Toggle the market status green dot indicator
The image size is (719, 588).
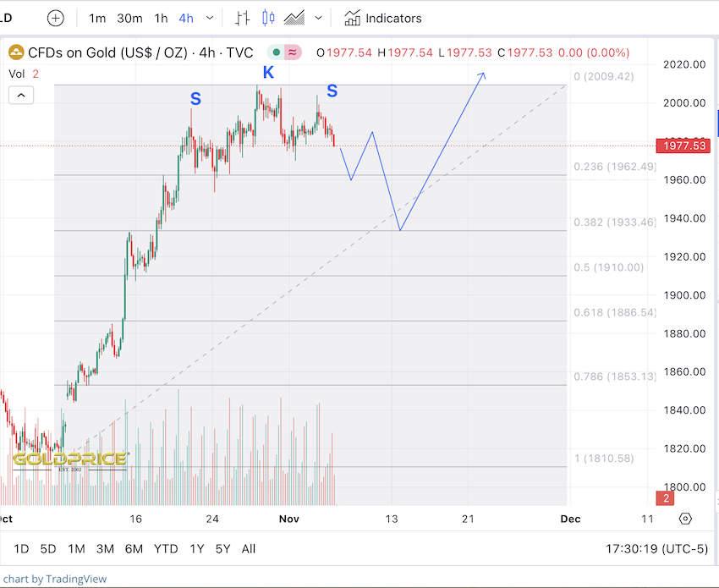pos(277,52)
